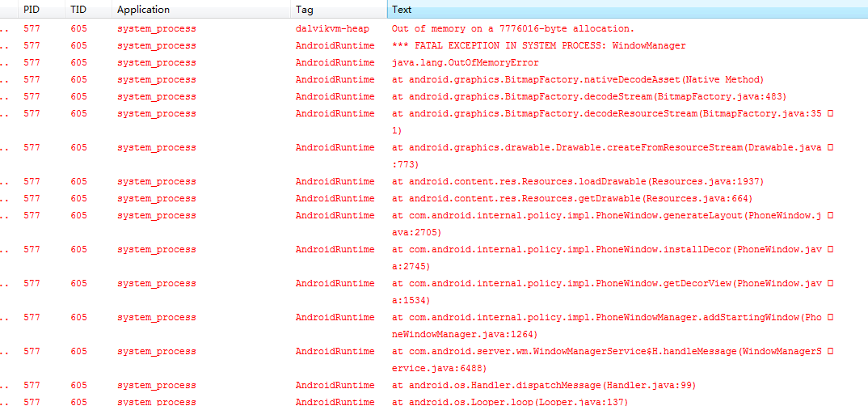
Task: Click PID 577 in the dalvikvm-heap row
Action: click(x=32, y=29)
